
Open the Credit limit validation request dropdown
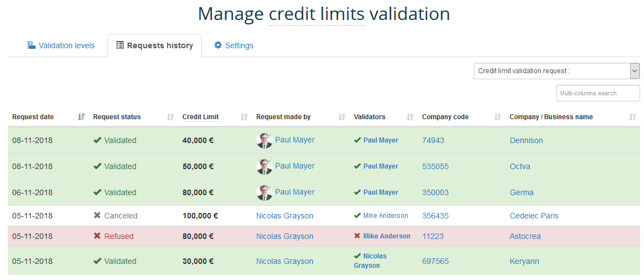(556, 71)
